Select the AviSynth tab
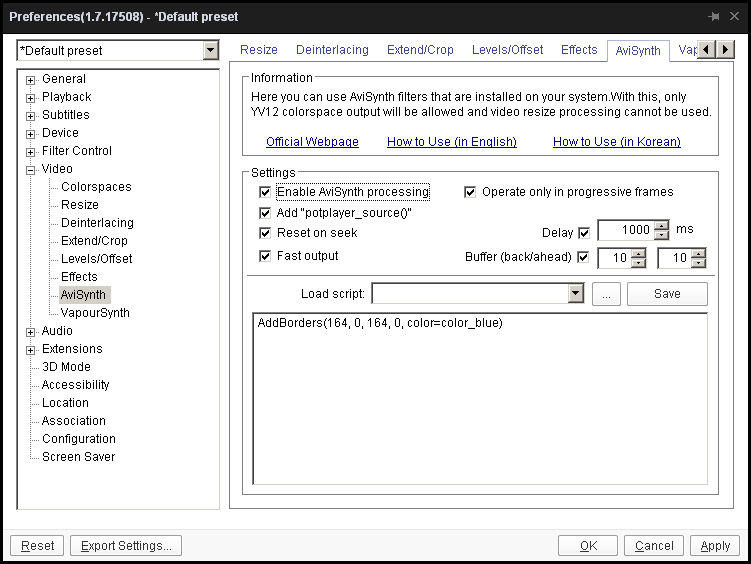The height and width of the screenshot is (564, 751). point(638,51)
